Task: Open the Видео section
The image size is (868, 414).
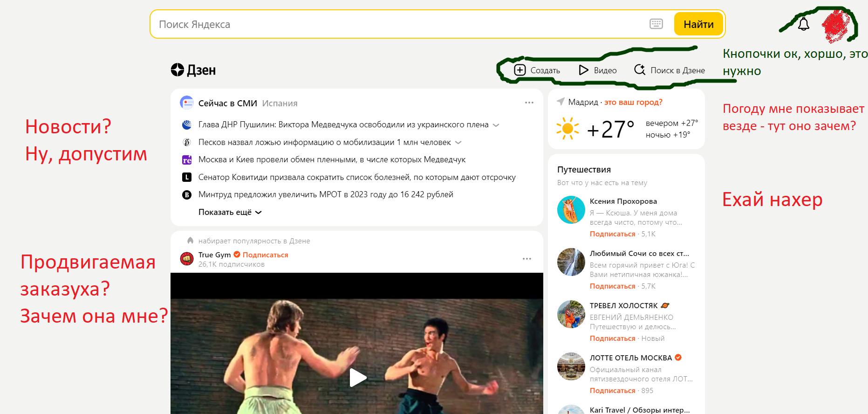Action: click(598, 70)
